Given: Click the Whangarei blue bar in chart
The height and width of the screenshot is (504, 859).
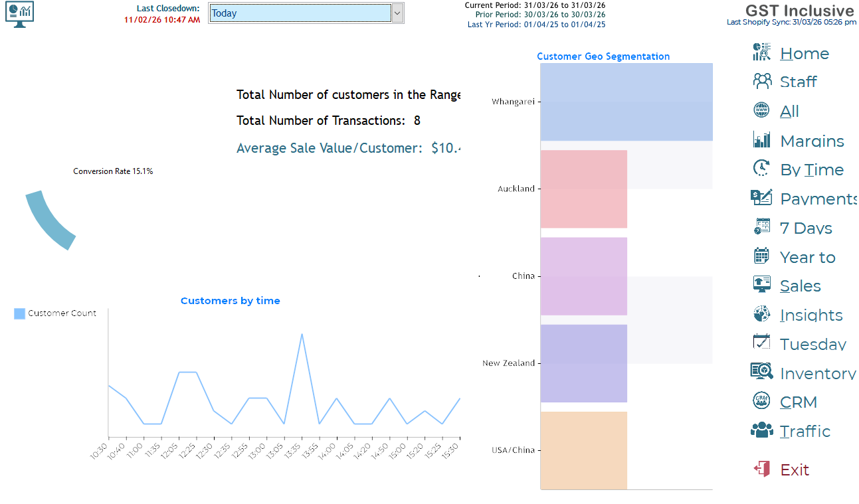Looking at the screenshot, I should tap(626, 102).
